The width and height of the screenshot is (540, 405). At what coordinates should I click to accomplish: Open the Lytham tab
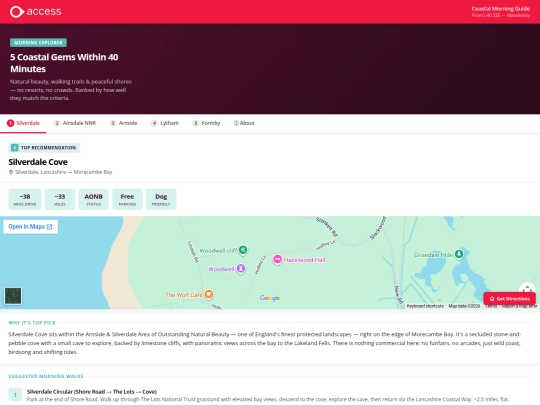(x=165, y=123)
